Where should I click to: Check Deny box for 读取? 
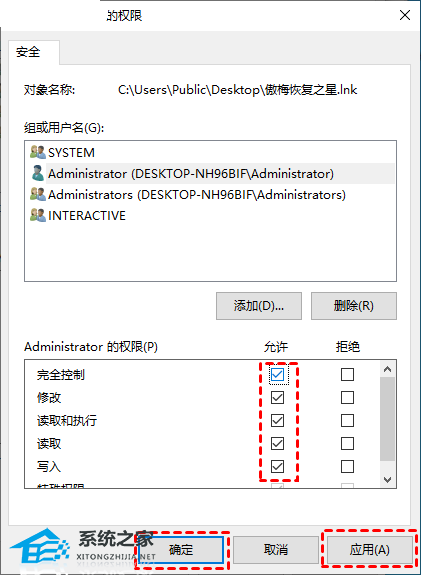pos(347,444)
